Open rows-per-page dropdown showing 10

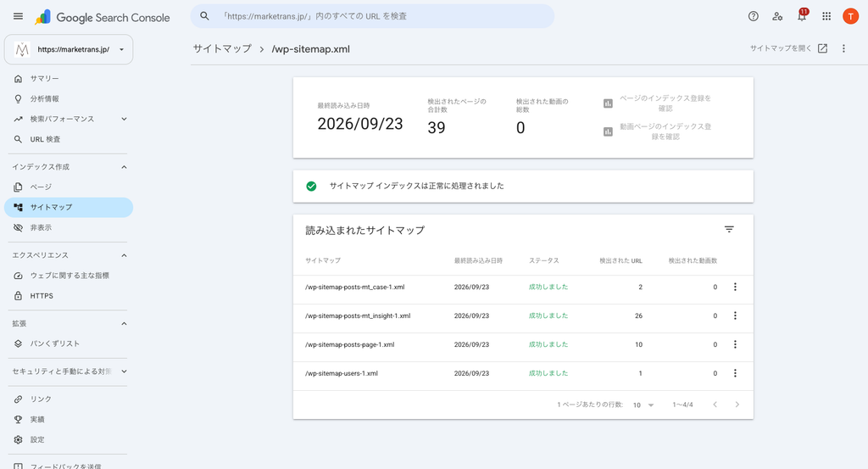[x=643, y=405]
